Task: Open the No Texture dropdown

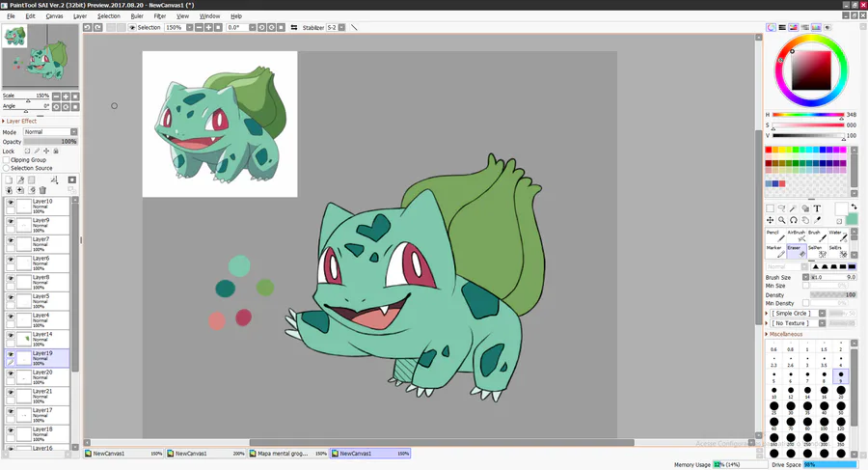Action: tap(799, 323)
